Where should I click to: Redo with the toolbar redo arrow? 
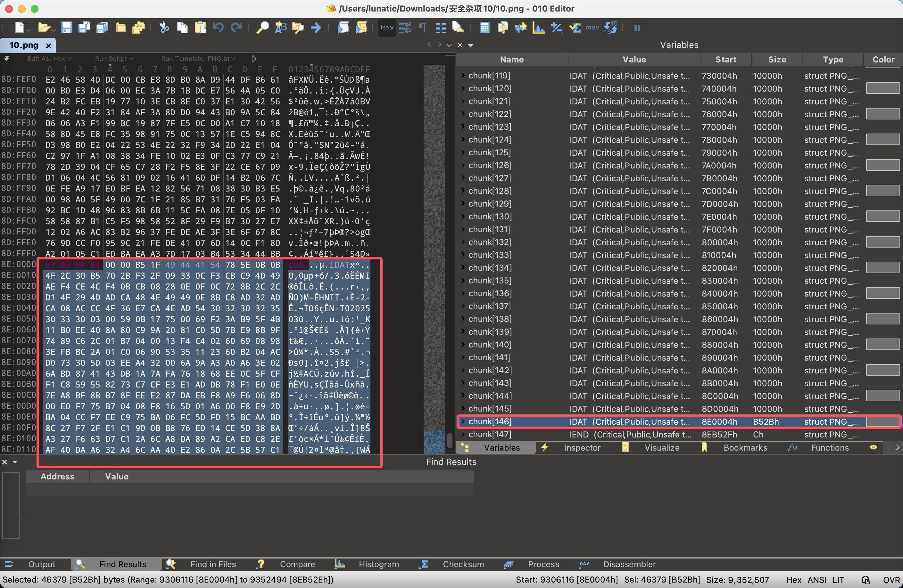point(236,28)
